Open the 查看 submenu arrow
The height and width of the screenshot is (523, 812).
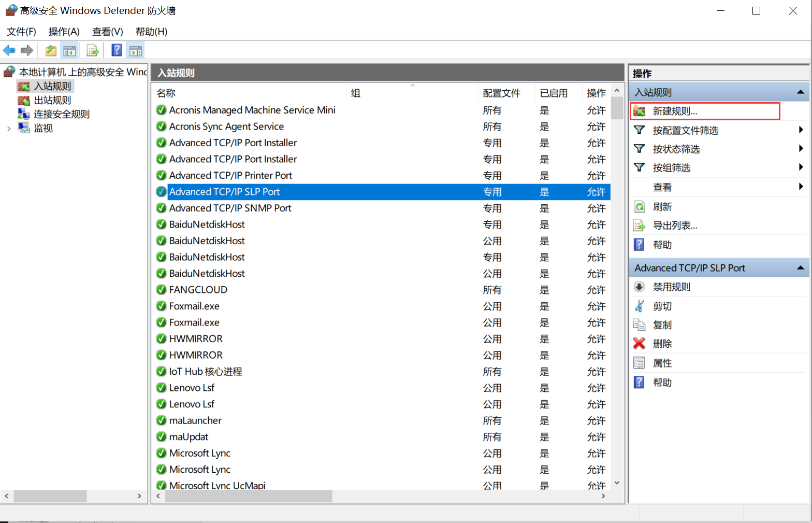[801, 186]
